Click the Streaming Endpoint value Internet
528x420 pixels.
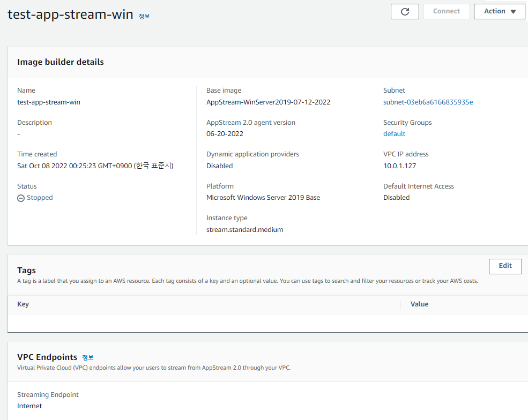tap(29, 406)
